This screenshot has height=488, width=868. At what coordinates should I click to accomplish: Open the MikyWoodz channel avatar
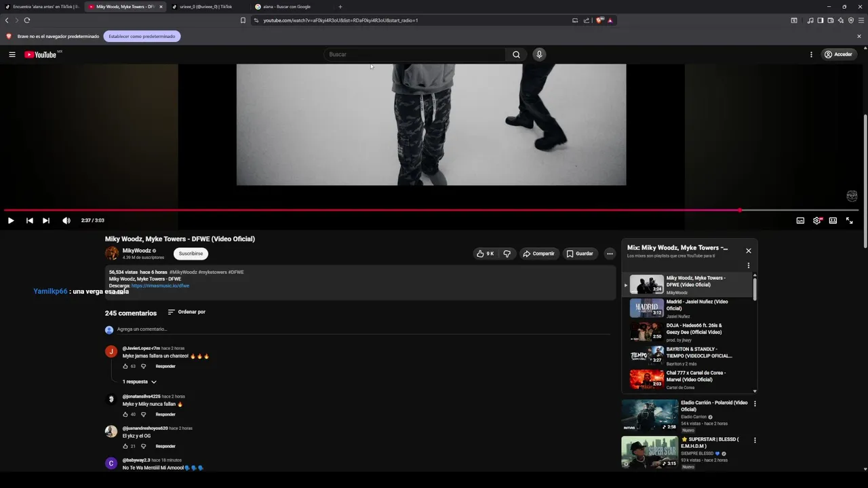112,253
